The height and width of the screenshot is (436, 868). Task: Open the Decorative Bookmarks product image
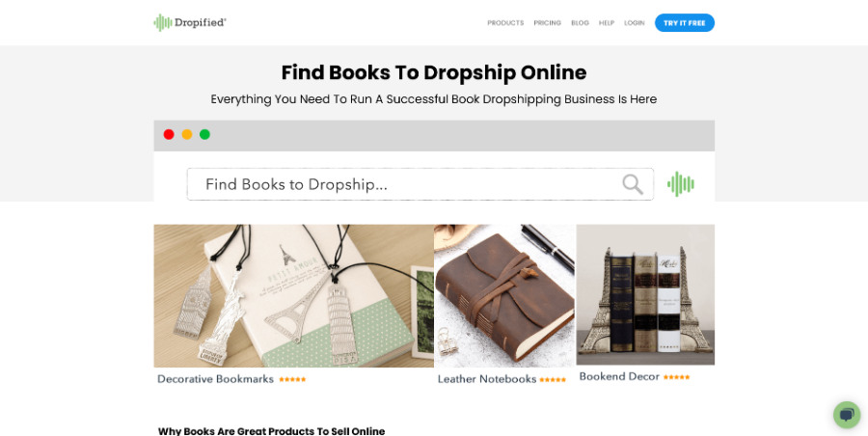click(x=294, y=296)
